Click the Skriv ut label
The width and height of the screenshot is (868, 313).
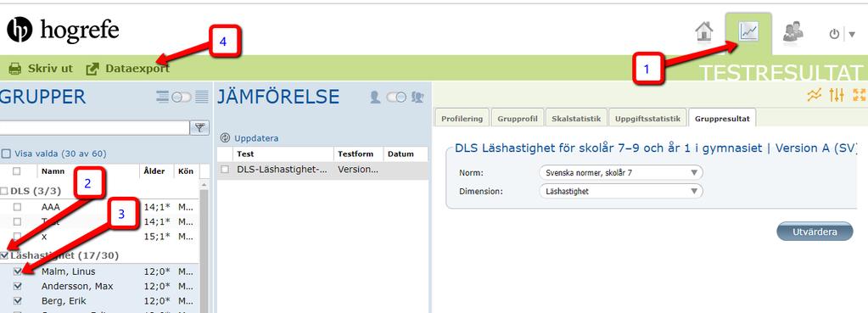point(50,69)
